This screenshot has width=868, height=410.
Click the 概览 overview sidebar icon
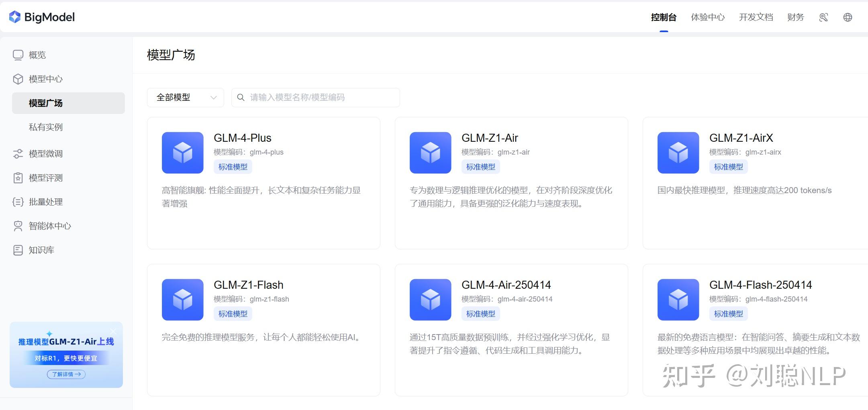[x=18, y=55]
